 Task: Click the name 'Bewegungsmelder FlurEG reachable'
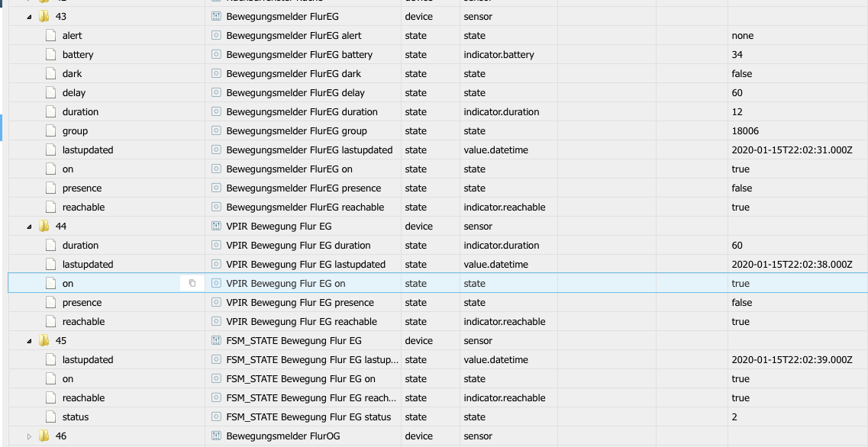pos(305,207)
